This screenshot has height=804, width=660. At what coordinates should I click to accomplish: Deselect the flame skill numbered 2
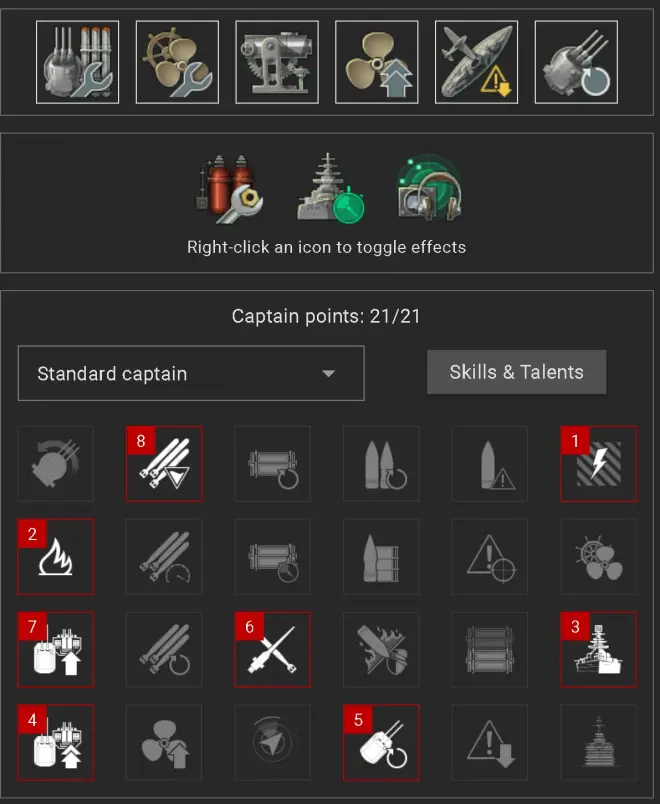coord(55,556)
